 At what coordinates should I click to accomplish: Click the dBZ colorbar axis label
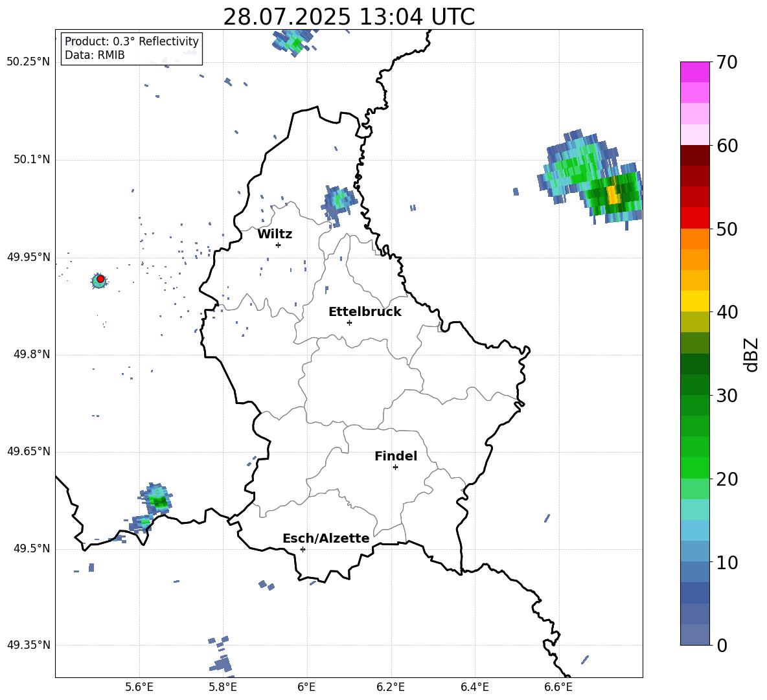tap(752, 354)
